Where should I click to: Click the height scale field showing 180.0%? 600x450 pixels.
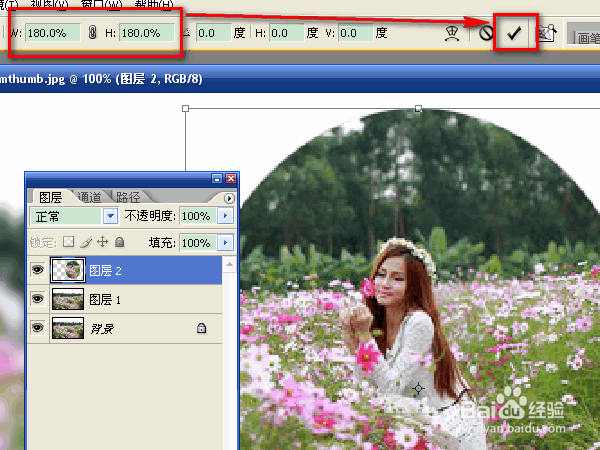click(x=147, y=33)
